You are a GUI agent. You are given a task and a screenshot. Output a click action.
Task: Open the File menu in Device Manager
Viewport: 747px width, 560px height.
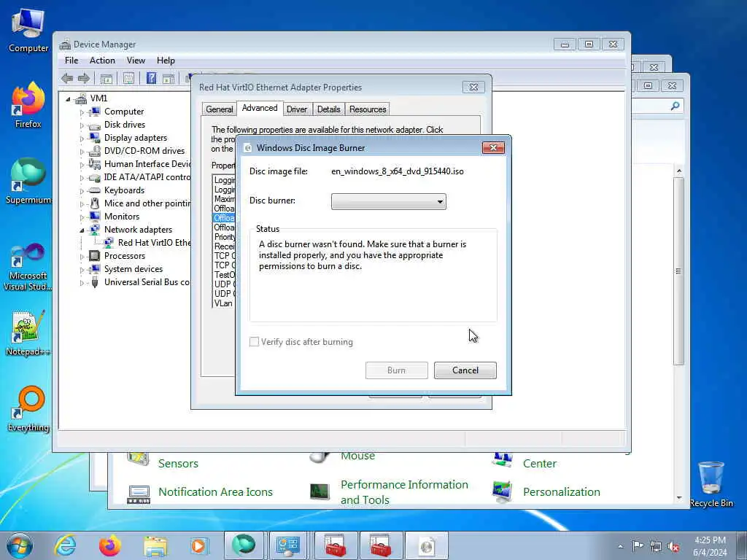(x=71, y=61)
